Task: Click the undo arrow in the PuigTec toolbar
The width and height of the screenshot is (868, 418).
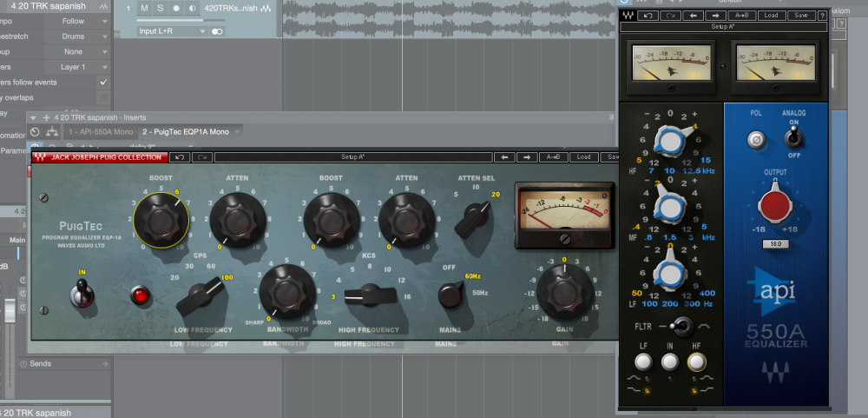Action: point(179,157)
